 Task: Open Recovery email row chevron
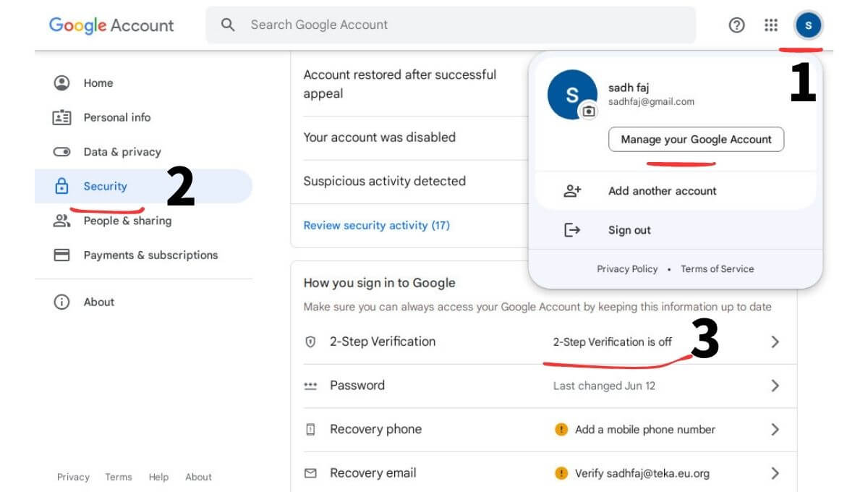pos(775,473)
